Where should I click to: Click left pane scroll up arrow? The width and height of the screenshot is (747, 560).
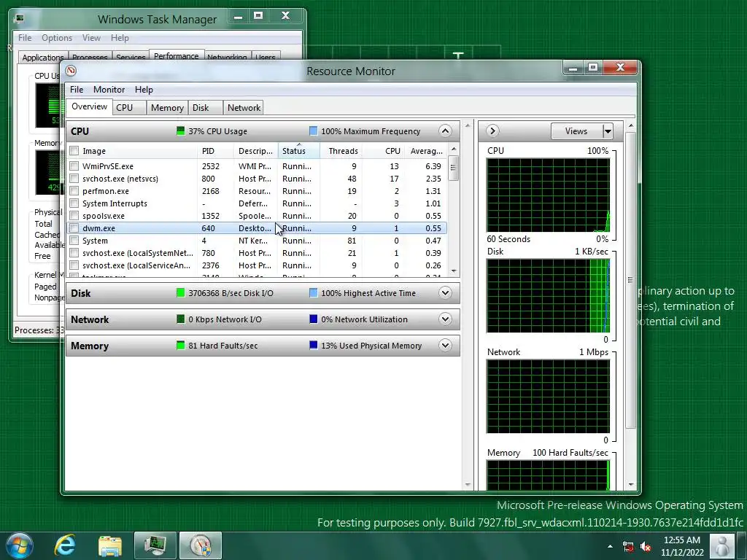(468, 125)
